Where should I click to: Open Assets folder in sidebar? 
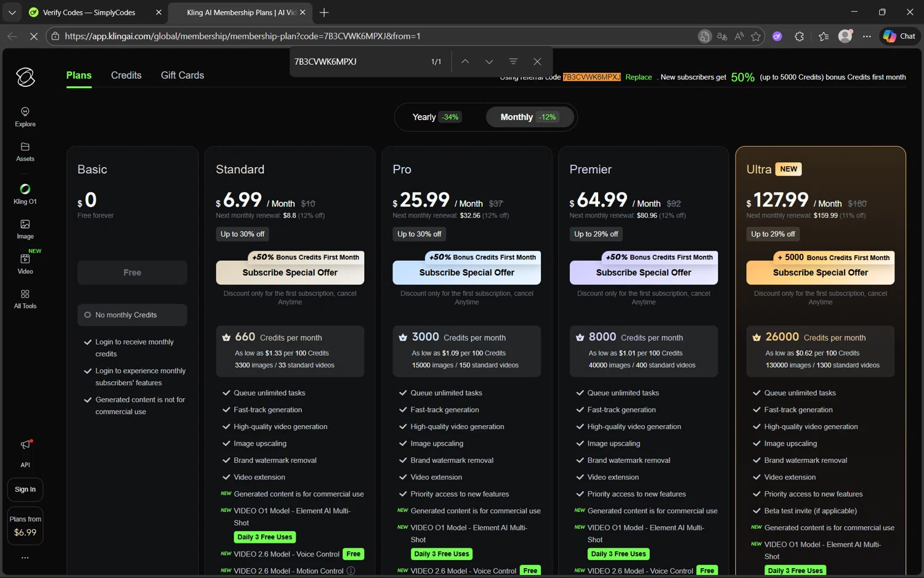pyautogui.click(x=25, y=152)
